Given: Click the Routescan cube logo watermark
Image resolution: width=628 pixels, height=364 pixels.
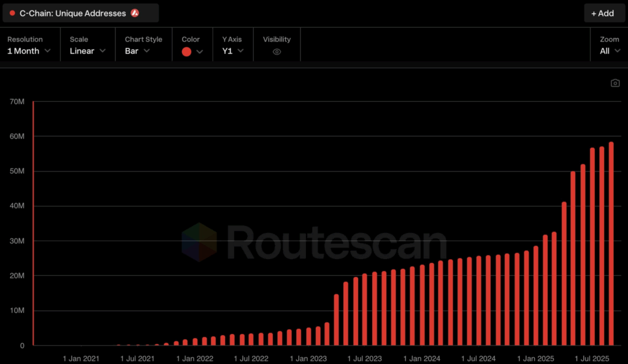Looking at the screenshot, I should point(199,243).
